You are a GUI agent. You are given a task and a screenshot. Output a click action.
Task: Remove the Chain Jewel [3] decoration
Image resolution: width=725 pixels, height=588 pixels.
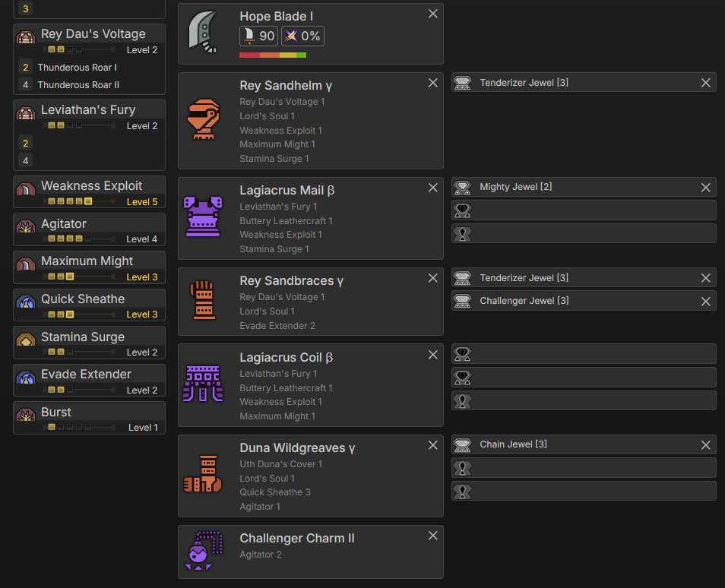pos(705,445)
